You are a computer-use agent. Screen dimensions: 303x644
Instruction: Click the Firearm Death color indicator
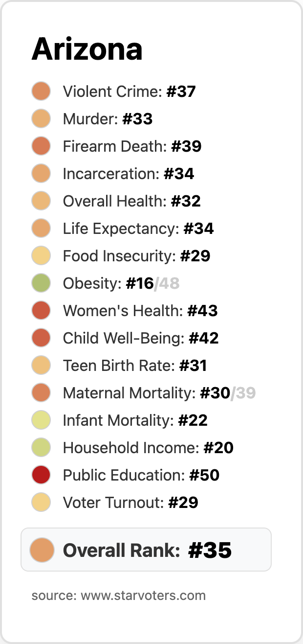point(41,146)
